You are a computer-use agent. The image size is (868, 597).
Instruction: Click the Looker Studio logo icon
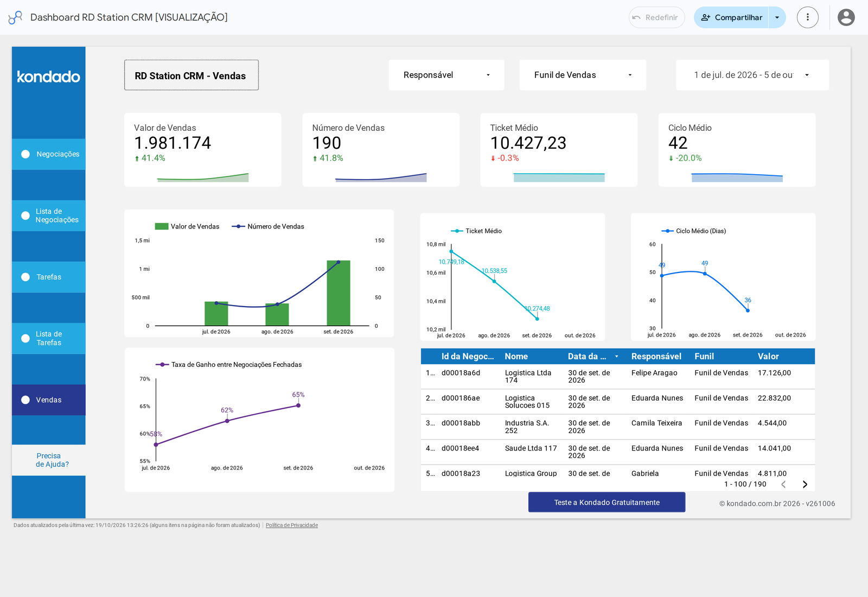pos(15,17)
